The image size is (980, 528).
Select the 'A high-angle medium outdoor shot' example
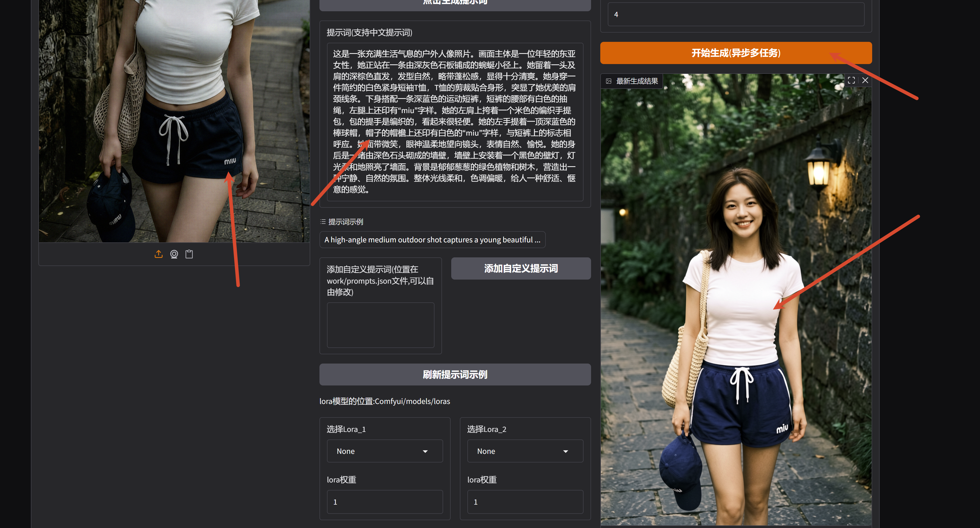pyautogui.click(x=432, y=240)
